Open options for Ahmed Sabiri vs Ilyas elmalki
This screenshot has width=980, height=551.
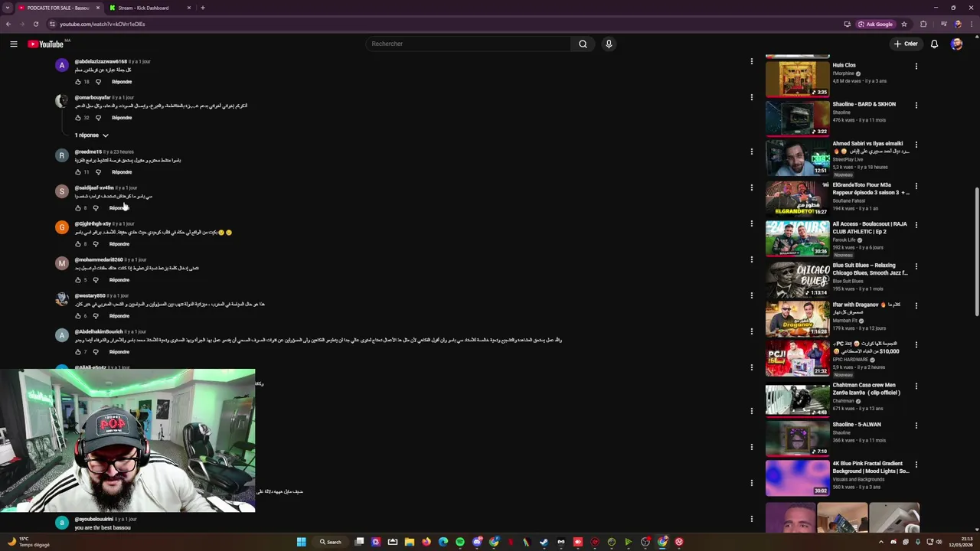pyautogui.click(x=916, y=144)
